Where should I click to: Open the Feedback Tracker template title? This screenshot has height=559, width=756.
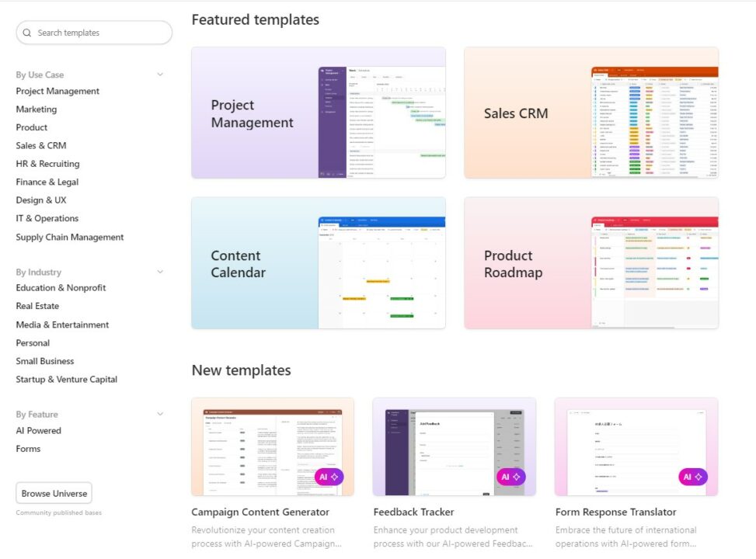click(413, 512)
